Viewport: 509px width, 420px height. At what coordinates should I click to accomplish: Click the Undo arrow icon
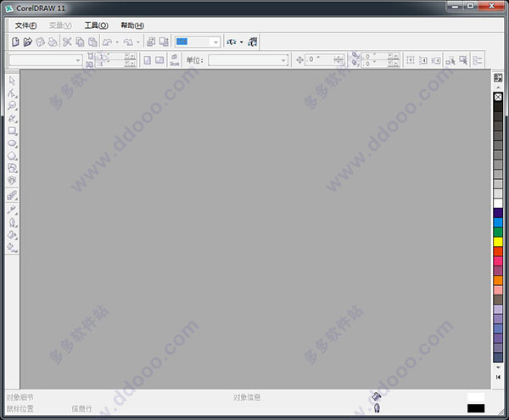tap(108, 42)
